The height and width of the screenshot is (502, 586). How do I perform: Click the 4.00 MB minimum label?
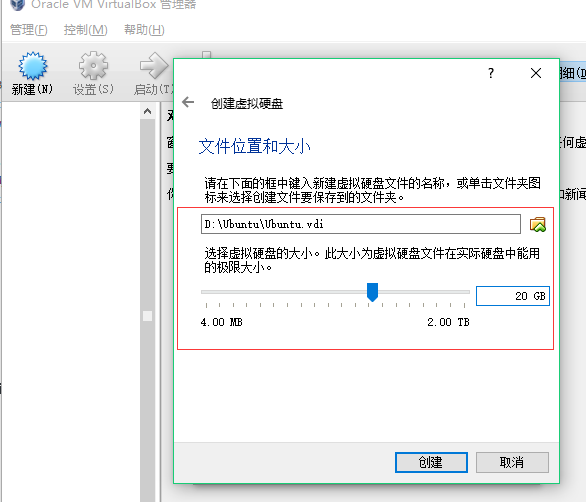point(221,322)
